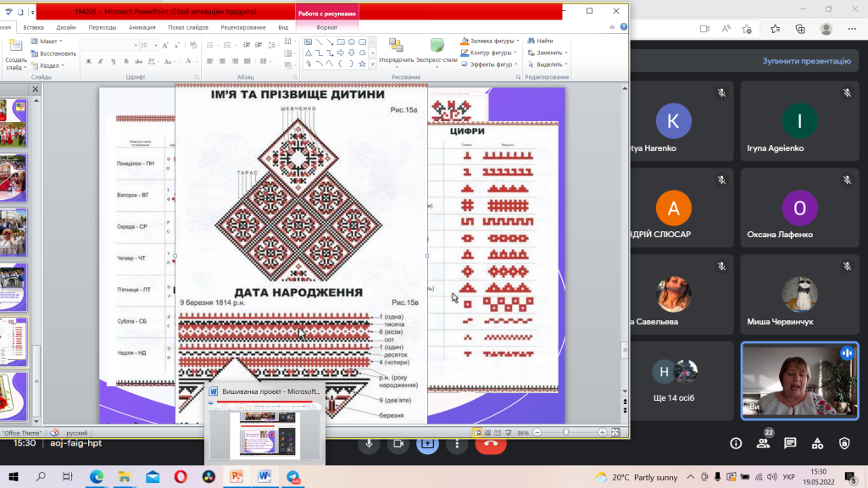This screenshot has height=488, width=868.
Task: Open the Анимация ribbon tab
Action: (142, 27)
